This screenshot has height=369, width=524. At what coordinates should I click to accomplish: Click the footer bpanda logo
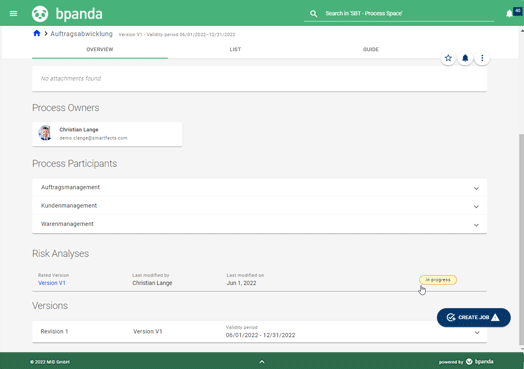(480, 362)
